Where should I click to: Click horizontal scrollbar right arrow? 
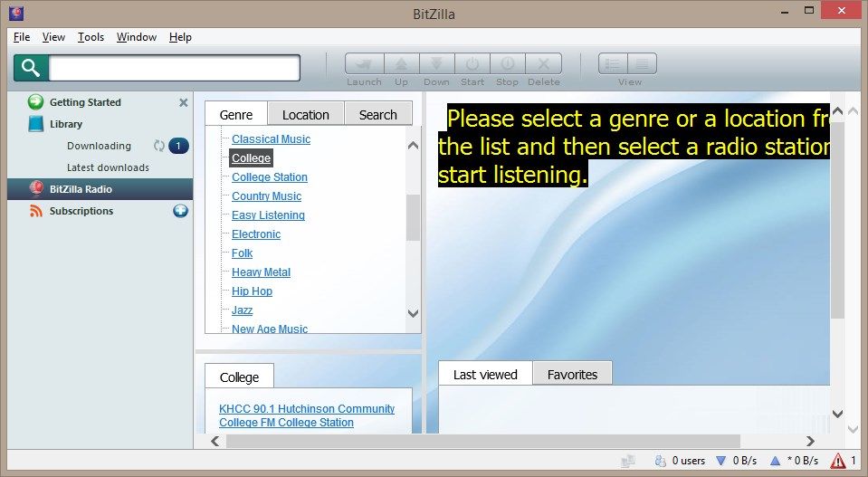pos(810,441)
